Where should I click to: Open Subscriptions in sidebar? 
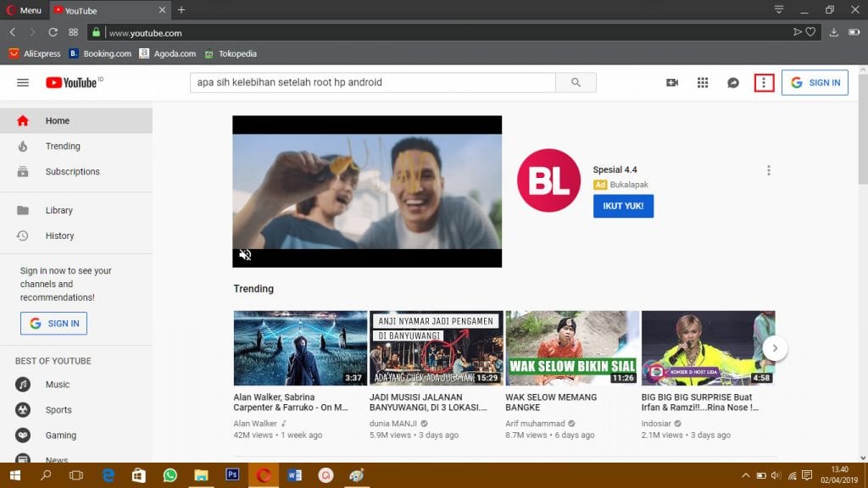[x=72, y=171]
